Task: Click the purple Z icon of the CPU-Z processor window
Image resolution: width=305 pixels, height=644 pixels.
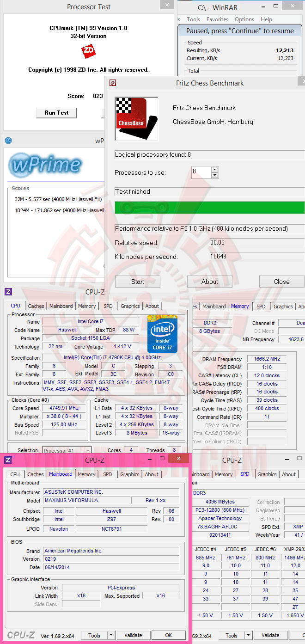Action: [8, 292]
